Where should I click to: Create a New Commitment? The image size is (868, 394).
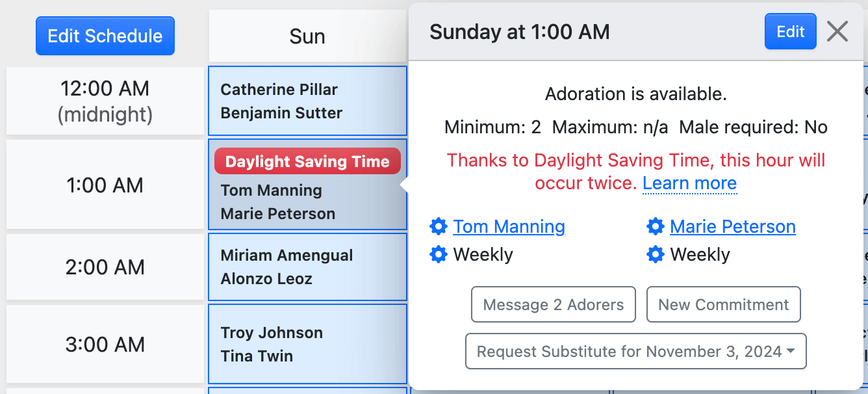coord(723,304)
